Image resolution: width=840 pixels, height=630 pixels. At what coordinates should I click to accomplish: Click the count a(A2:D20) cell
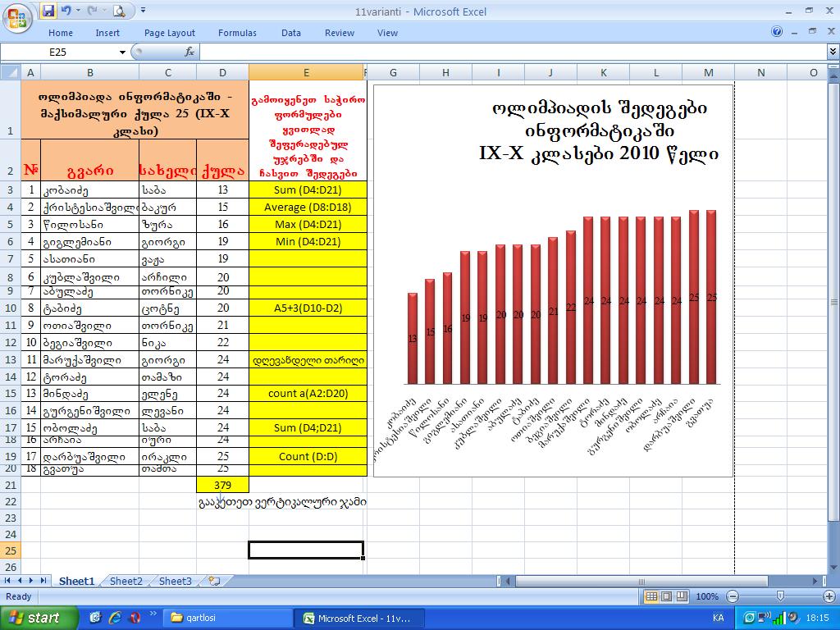308,394
